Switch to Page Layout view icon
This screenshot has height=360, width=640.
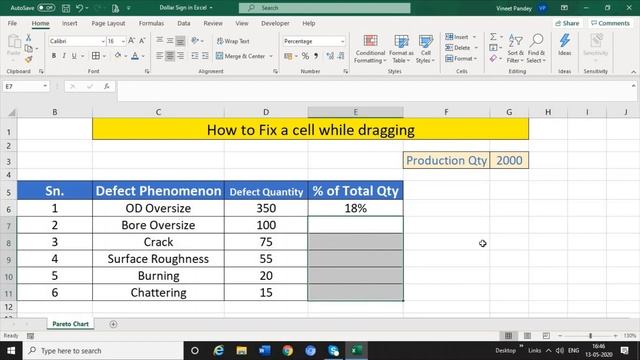(527, 336)
